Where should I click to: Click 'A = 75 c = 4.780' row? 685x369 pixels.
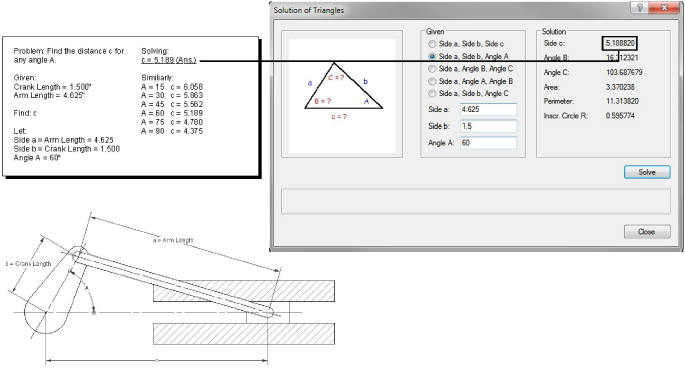(172, 122)
